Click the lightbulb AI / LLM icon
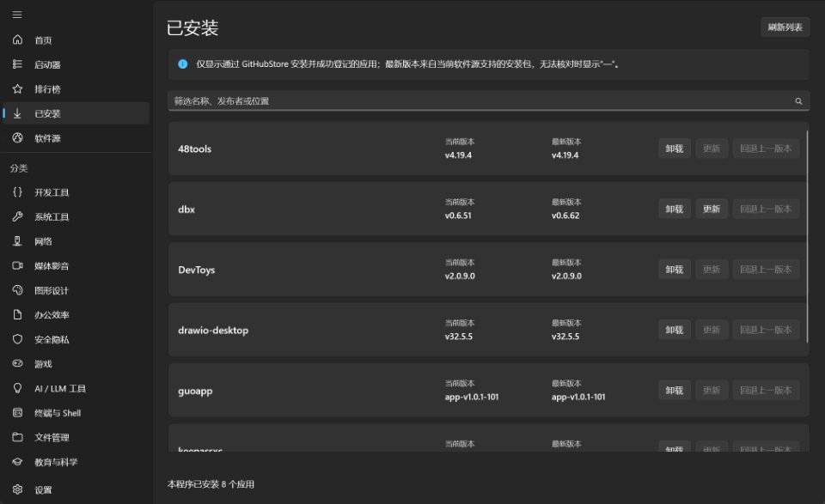This screenshot has width=825, height=504. 17,388
